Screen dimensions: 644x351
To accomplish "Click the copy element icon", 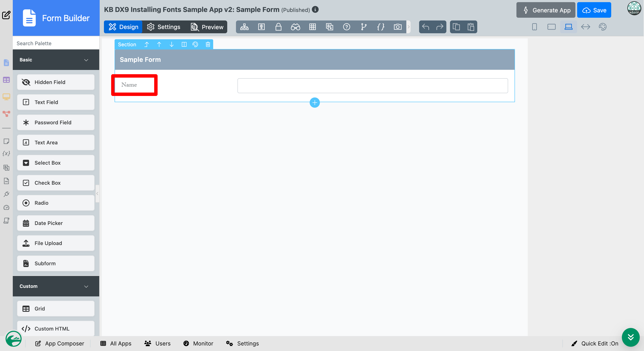I will point(456,27).
